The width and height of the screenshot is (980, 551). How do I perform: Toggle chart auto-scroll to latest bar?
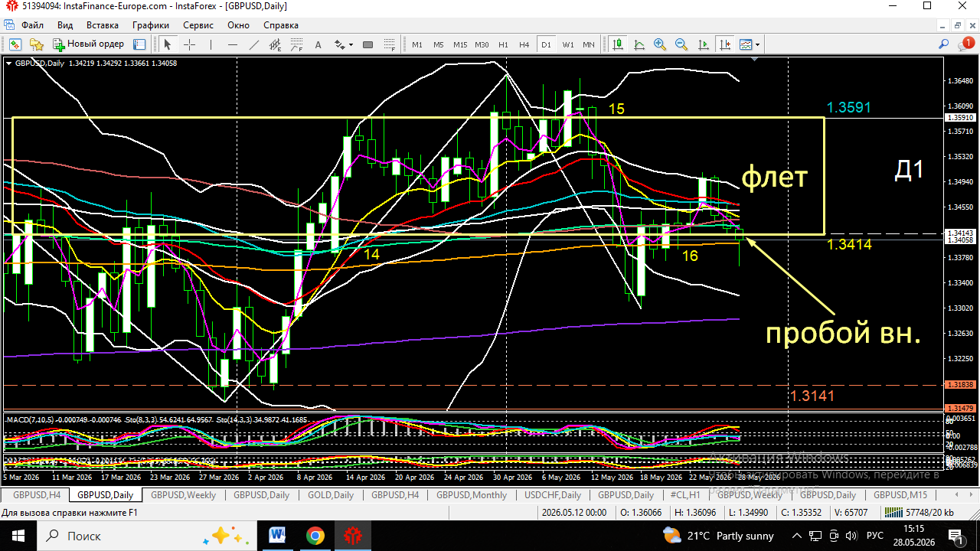(703, 44)
